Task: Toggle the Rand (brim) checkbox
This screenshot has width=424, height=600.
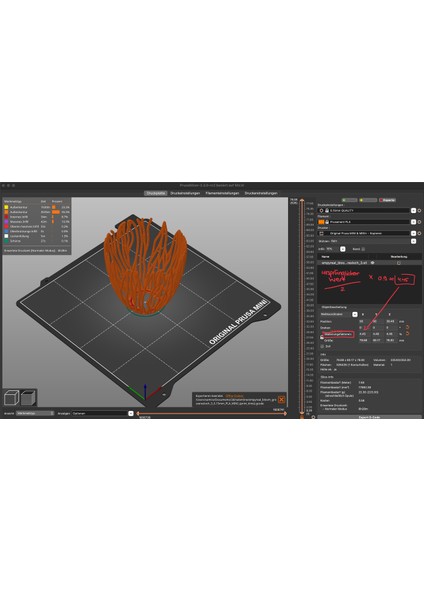Action: click(363, 249)
